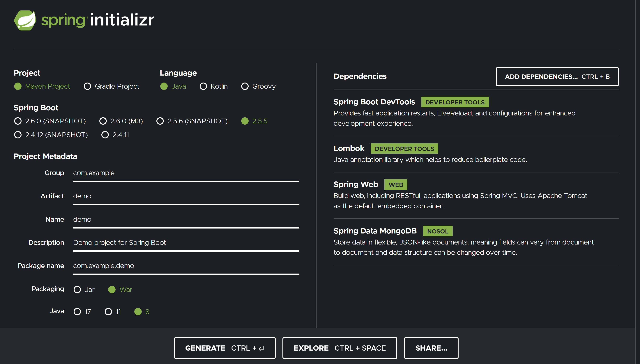Click the Dependencies section heading

[x=360, y=76]
